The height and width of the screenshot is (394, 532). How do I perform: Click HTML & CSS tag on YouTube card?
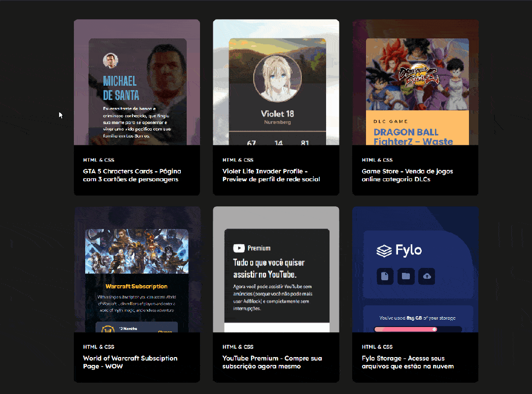[238, 347]
